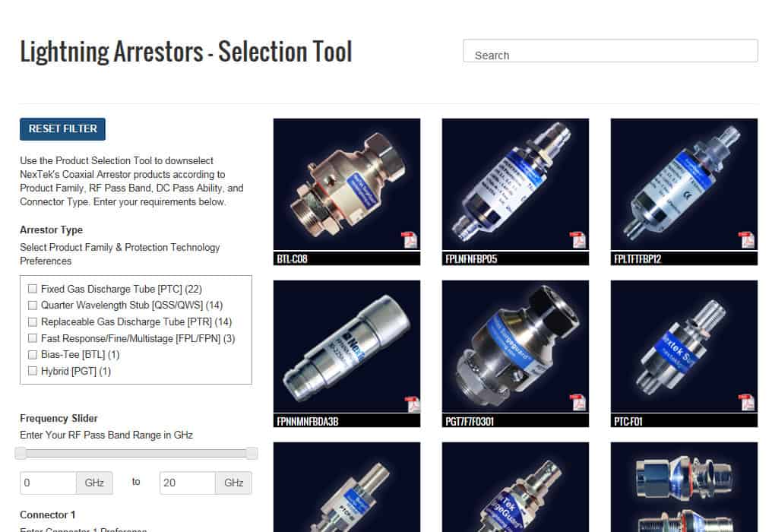Click the RESET FILTER button

tap(62, 129)
